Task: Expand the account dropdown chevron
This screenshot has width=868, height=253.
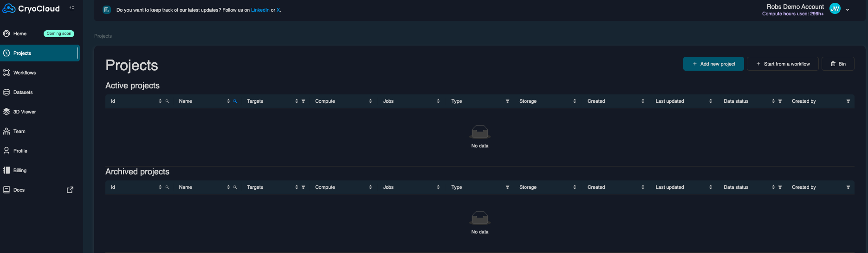Action: pos(848,10)
